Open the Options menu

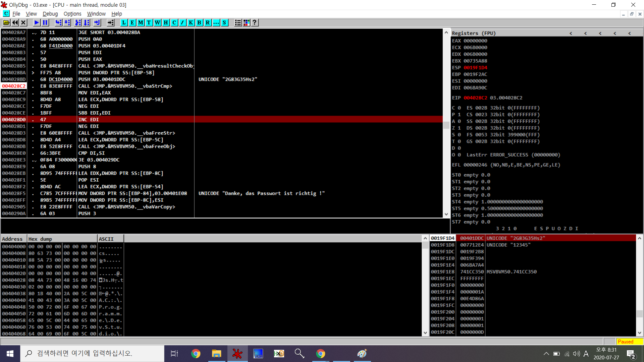click(72, 14)
